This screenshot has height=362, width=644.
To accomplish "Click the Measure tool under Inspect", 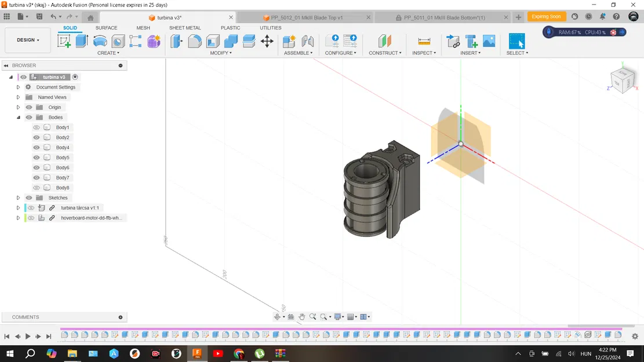I will point(424,41).
